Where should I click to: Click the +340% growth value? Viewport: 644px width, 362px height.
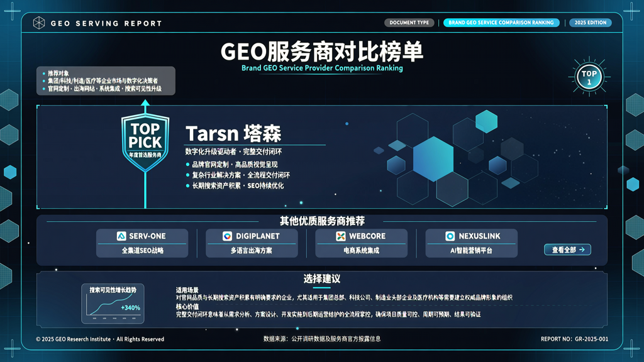pos(131,307)
